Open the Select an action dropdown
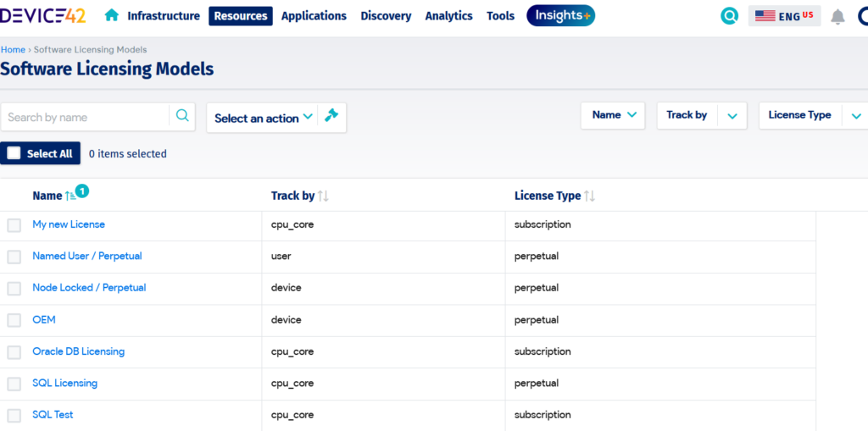Viewport: 868px width, 431px height. [264, 118]
